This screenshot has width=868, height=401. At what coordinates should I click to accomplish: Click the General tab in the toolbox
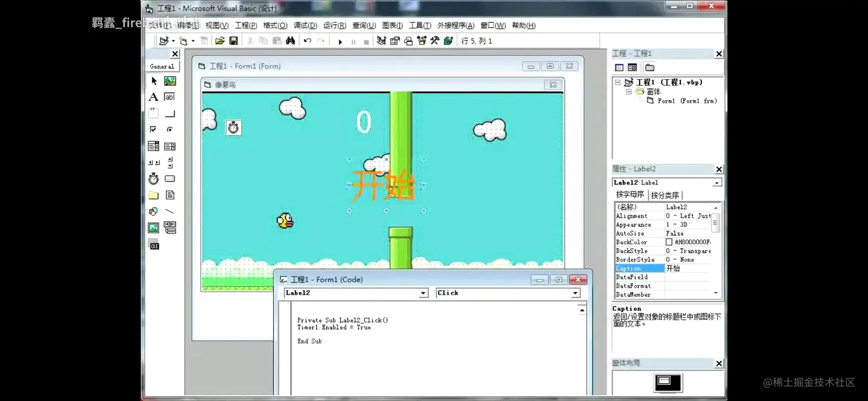(x=162, y=66)
